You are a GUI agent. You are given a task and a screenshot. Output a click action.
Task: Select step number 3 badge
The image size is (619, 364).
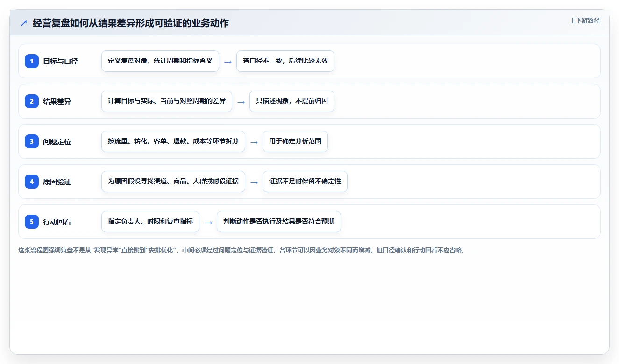point(32,141)
